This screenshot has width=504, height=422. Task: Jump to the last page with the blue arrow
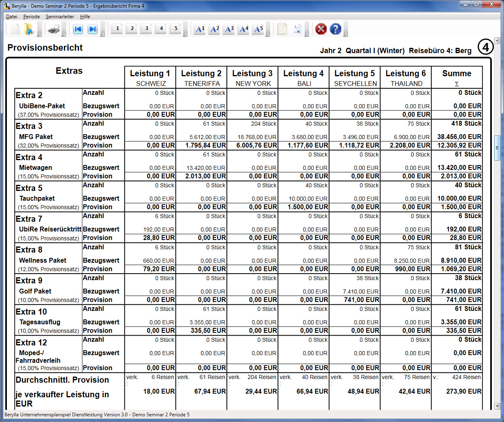92,29
